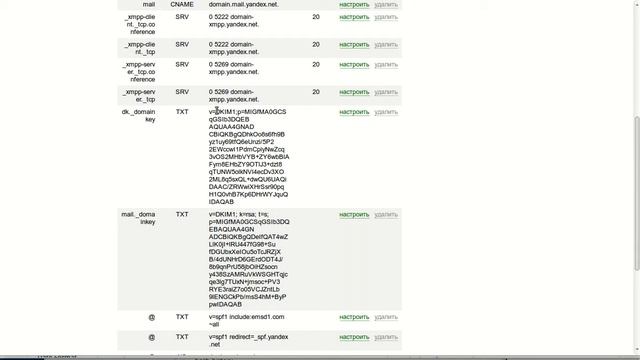Click the TXT type of dk._domainkey row
This screenshot has height=360, width=640.
click(182, 112)
